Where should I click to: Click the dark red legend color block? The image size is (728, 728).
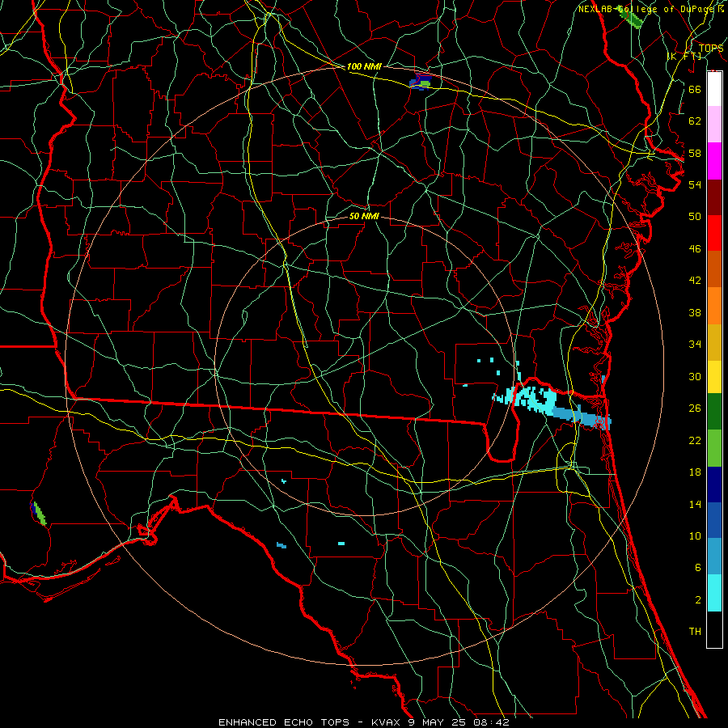tap(714, 197)
